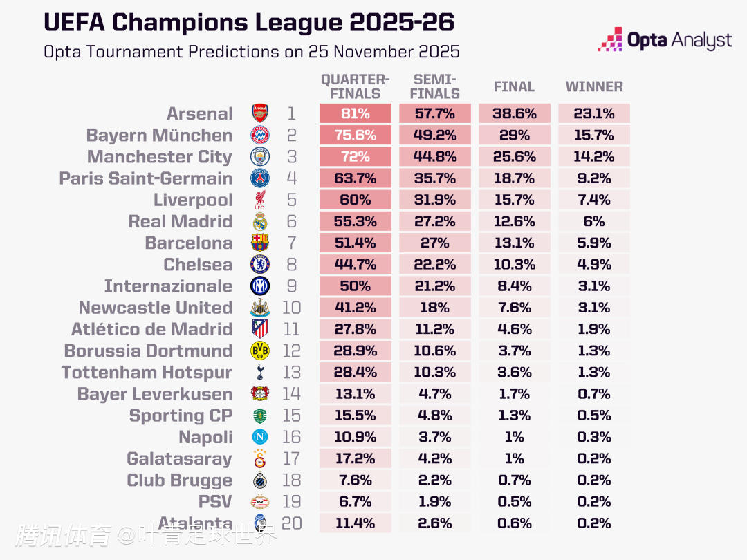The width and height of the screenshot is (747, 560).
Task: Click the Liverpool team name
Action: click(x=193, y=200)
